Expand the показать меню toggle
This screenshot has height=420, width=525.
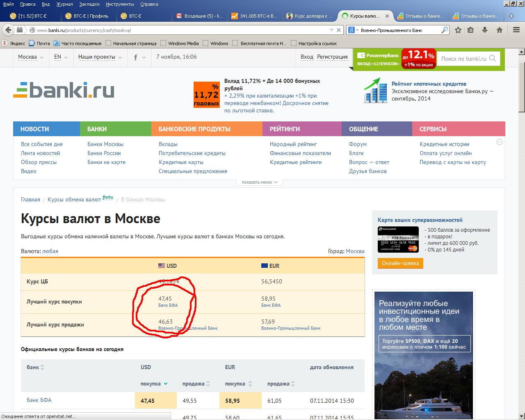click(x=260, y=182)
